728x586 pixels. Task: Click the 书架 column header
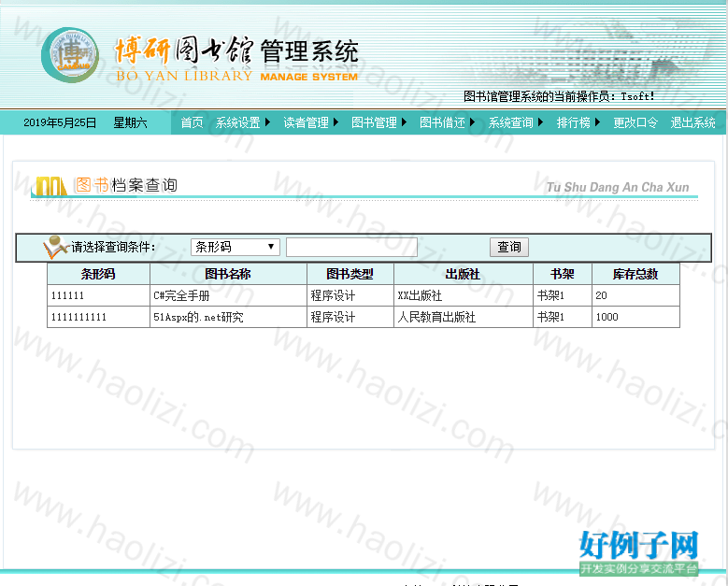(563, 274)
